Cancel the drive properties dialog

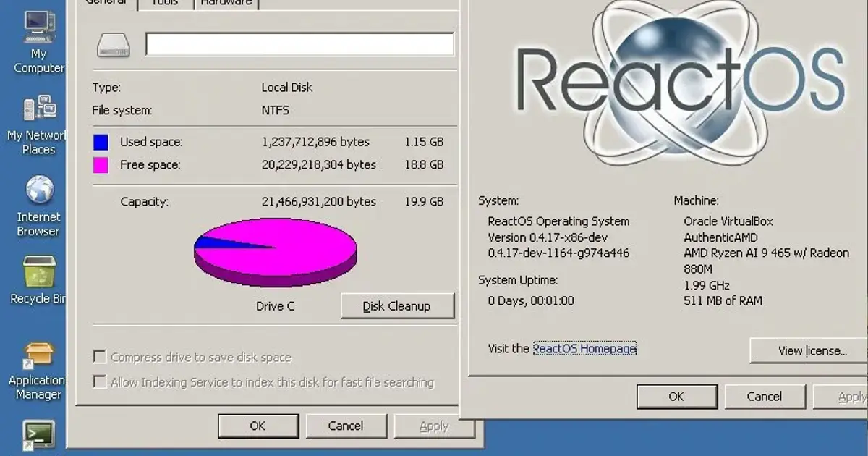346,426
